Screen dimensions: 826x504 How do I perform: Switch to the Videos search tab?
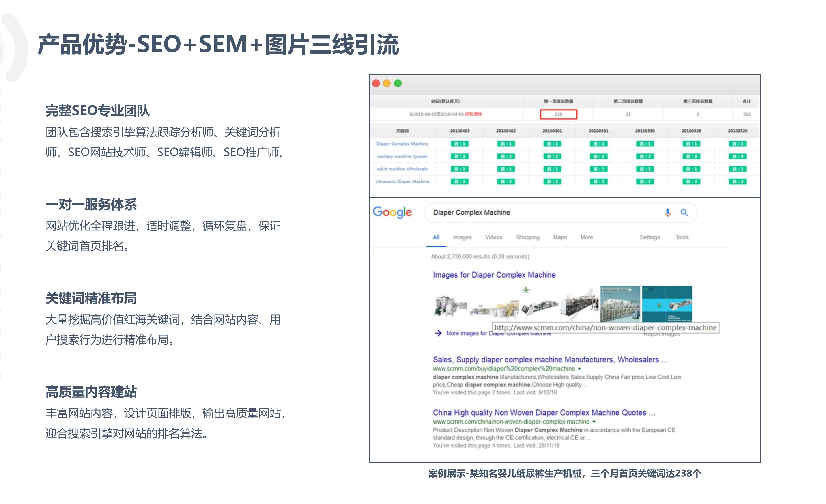494,237
